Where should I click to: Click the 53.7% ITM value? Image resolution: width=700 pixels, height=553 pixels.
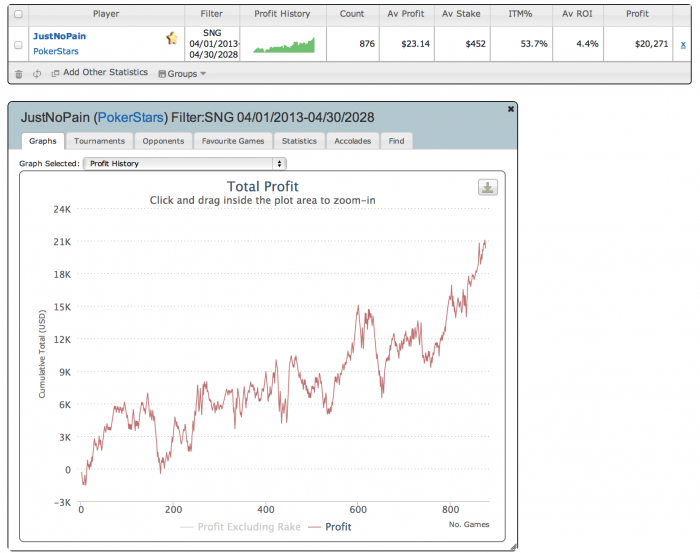pos(534,44)
